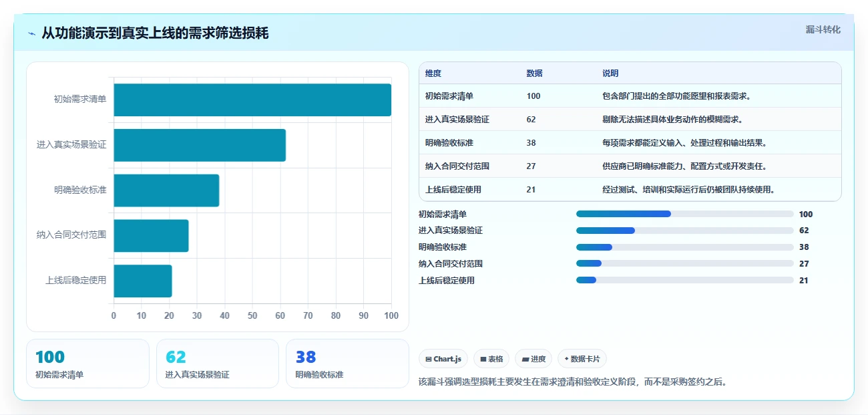
Task: Click the 明确验收标准 progress bar
Action: [x=684, y=247]
